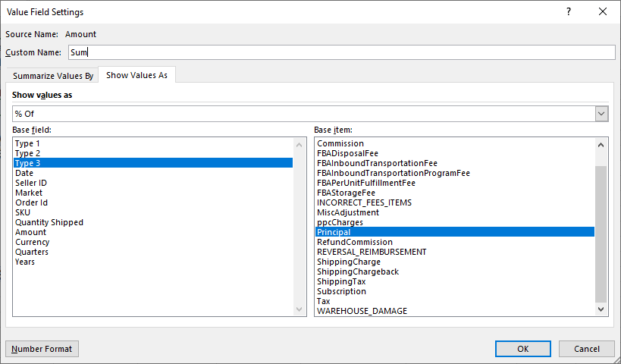
Task: Close the Value Field Settings dialog
Action: (x=602, y=11)
